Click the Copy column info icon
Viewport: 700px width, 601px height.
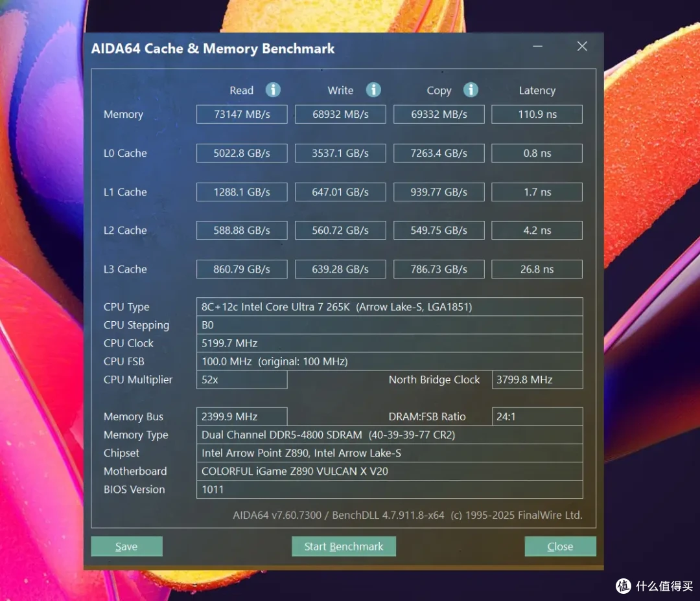click(471, 89)
